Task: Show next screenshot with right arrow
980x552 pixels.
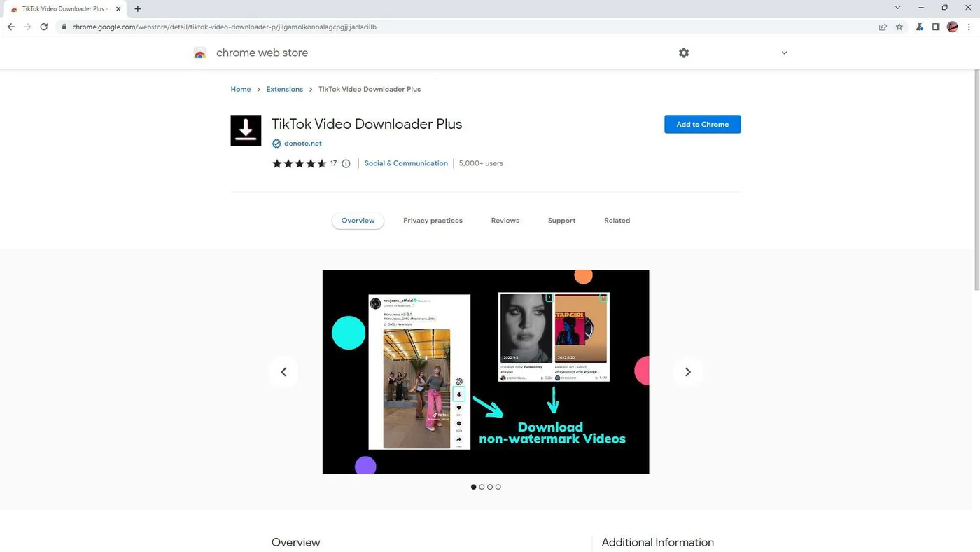Action: 687,372
